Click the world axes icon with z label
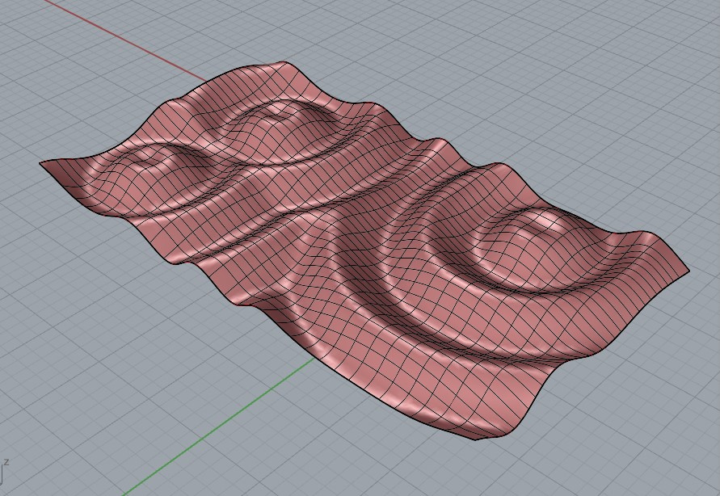The image size is (720, 496). [4, 473]
